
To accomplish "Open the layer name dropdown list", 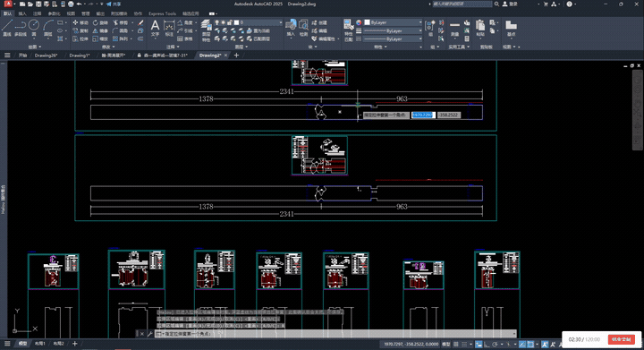I will coord(281,22).
